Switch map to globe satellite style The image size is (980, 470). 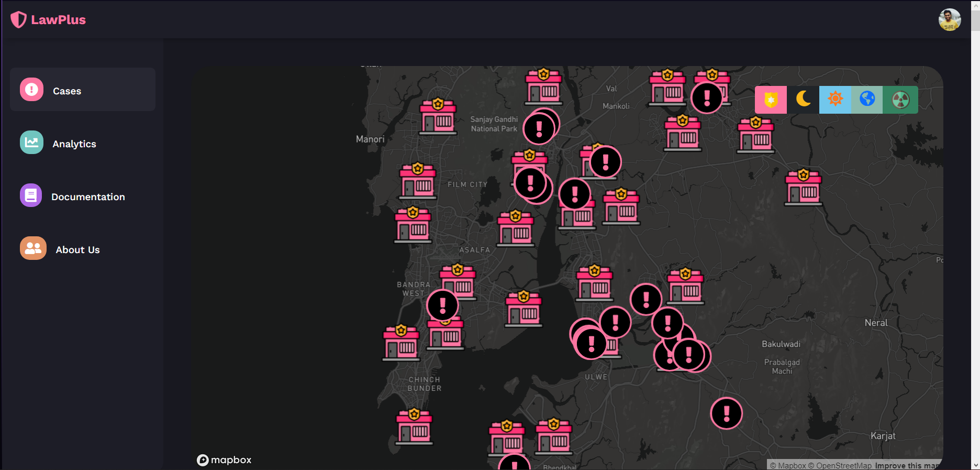[867, 100]
